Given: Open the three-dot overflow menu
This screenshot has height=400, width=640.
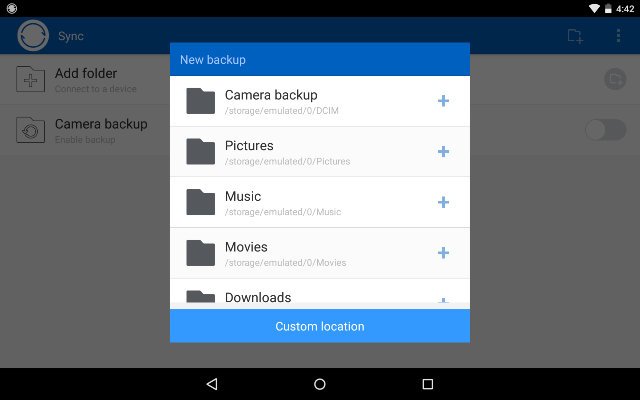Looking at the screenshot, I should coord(618,36).
